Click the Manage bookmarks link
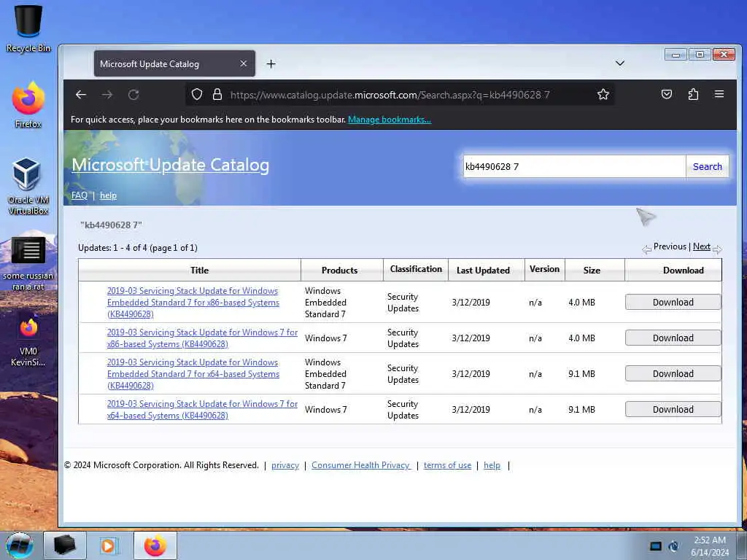The height and width of the screenshot is (560, 747). pos(390,120)
